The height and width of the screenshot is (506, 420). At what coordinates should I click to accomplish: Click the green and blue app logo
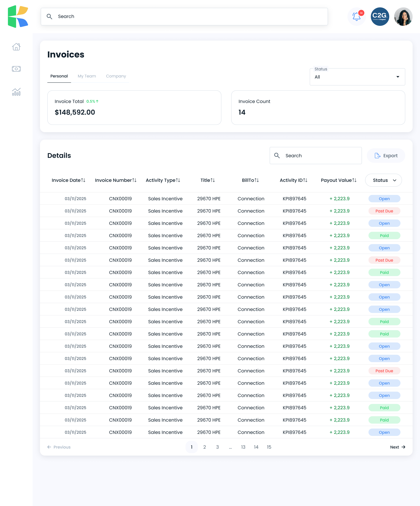coord(18,16)
